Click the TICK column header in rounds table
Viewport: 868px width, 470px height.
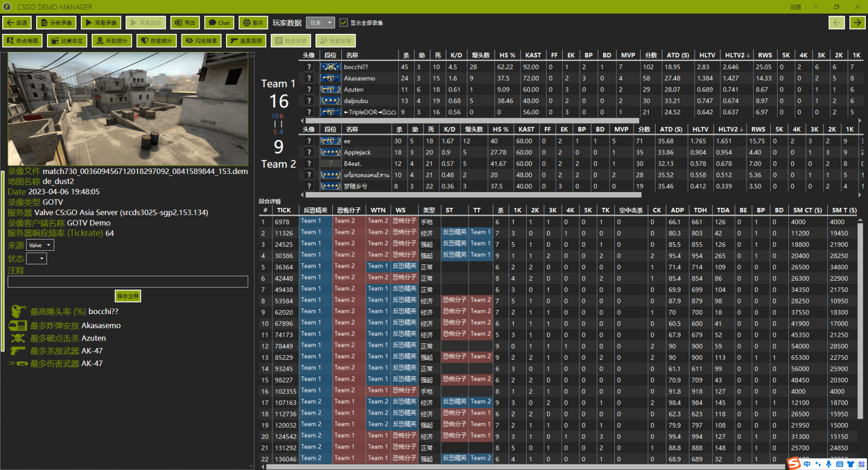[x=284, y=210]
